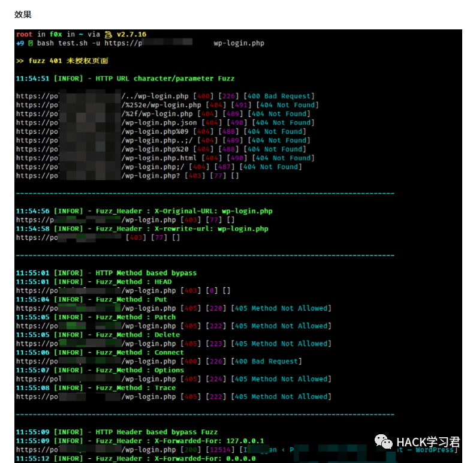Select the [12514] response size value
The width and height of the screenshot is (476, 463).
click(221, 449)
